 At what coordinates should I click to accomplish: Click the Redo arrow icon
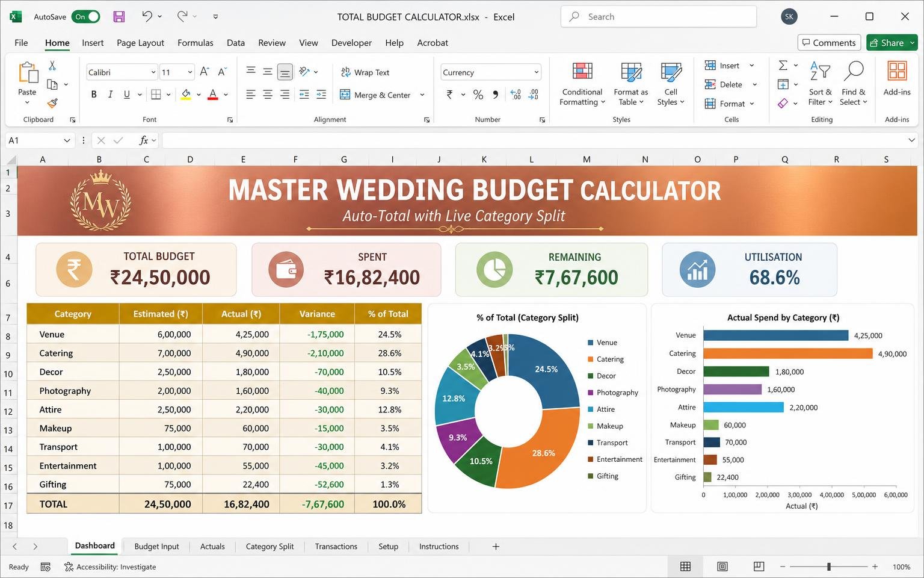click(x=182, y=17)
